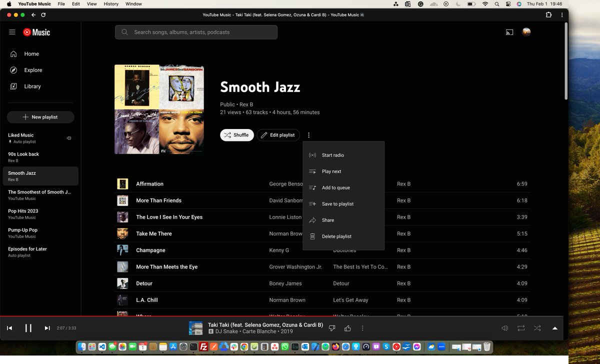Screen dimensions: 600x364
Task: Open Episodes for Later playlist
Action: point(40,252)
